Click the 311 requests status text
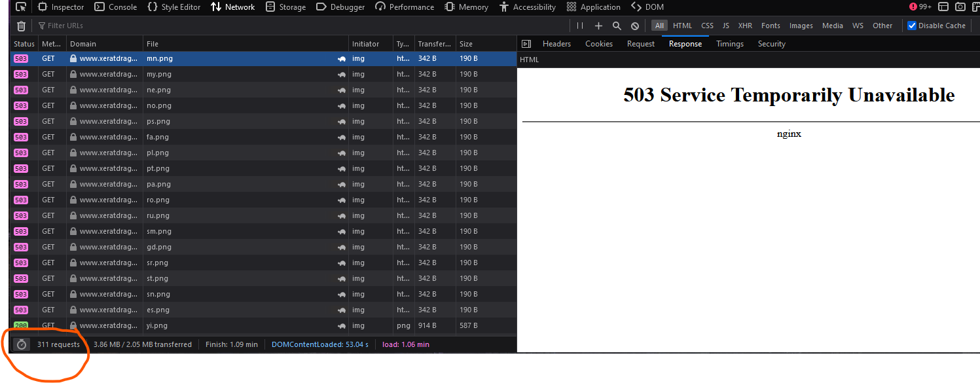The width and height of the screenshot is (980, 383). tap(58, 344)
